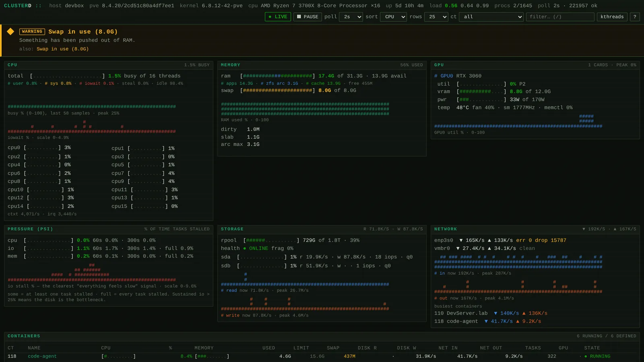Sort containers by the STATE column header
Image resolution: width=644 pixels, height=362 pixels.
592,348
